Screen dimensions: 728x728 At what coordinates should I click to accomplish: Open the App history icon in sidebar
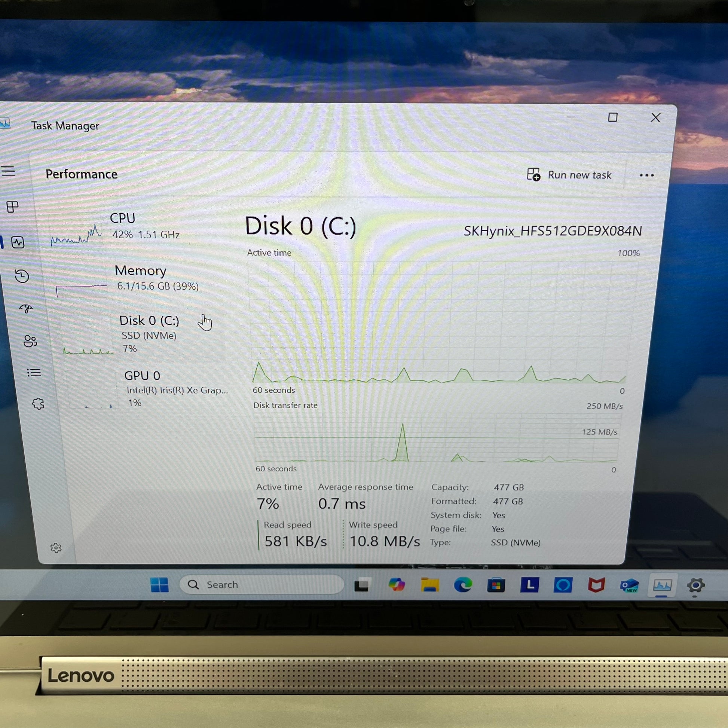pos(22,276)
